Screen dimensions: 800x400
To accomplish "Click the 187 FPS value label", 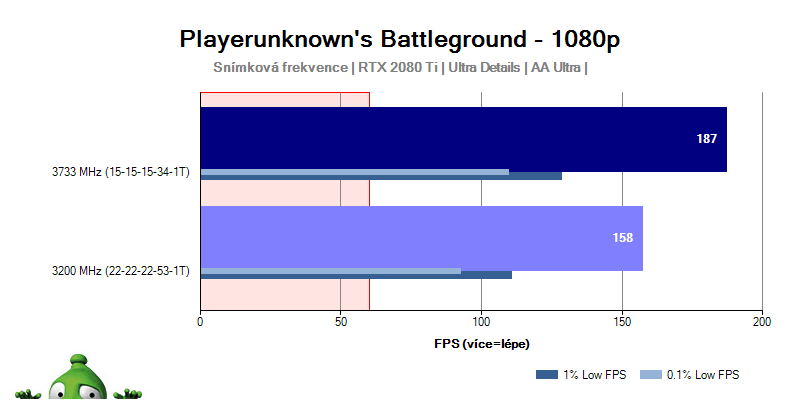I will pyautogui.click(x=707, y=139).
